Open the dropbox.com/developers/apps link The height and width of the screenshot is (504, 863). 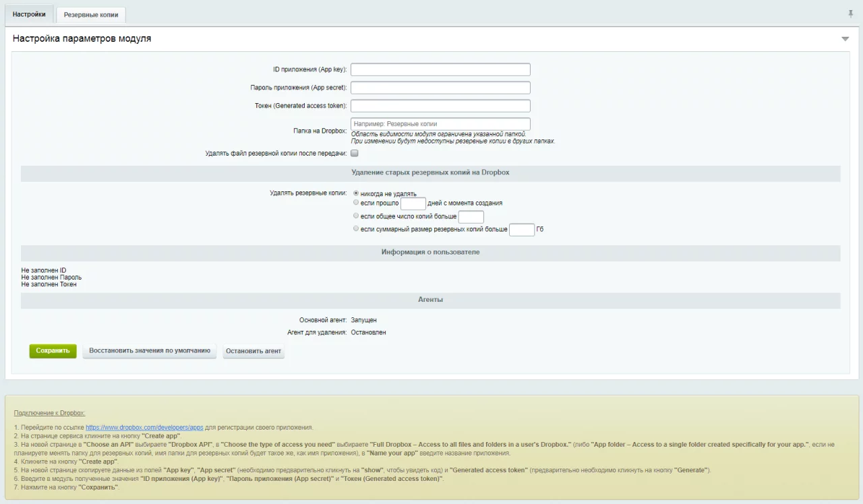pyautogui.click(x=144, y=428)
